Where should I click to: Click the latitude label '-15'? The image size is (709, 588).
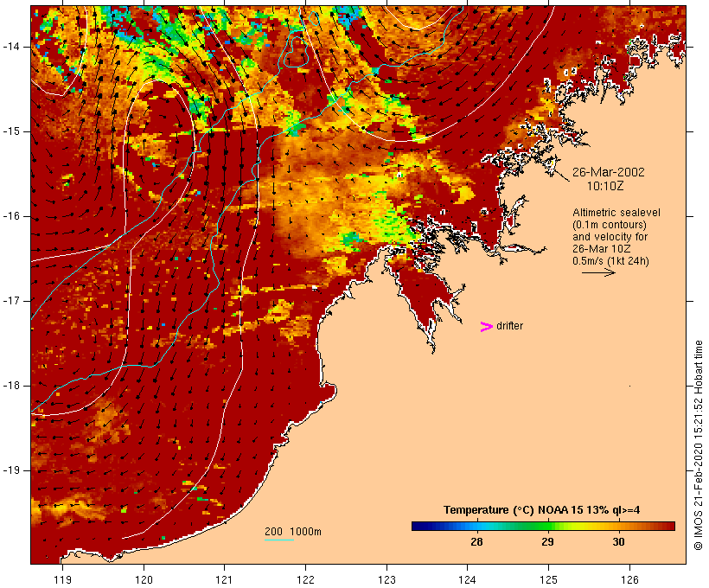(x=11, y=131)
